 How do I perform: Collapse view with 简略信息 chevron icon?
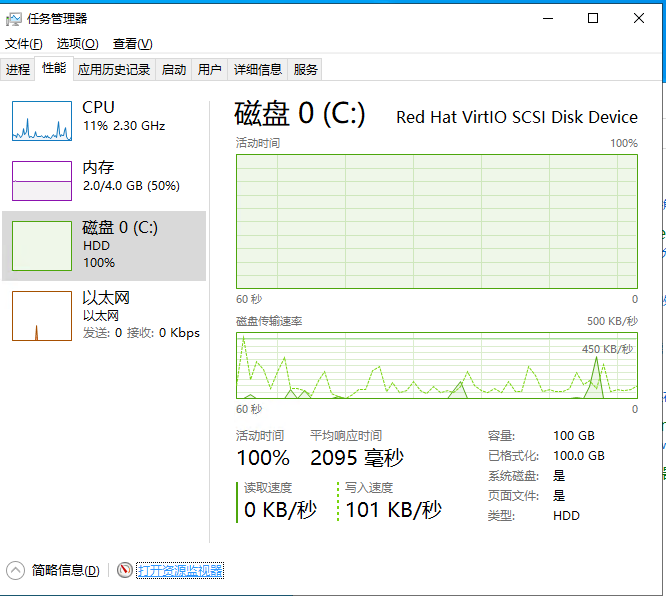(15, 570)
